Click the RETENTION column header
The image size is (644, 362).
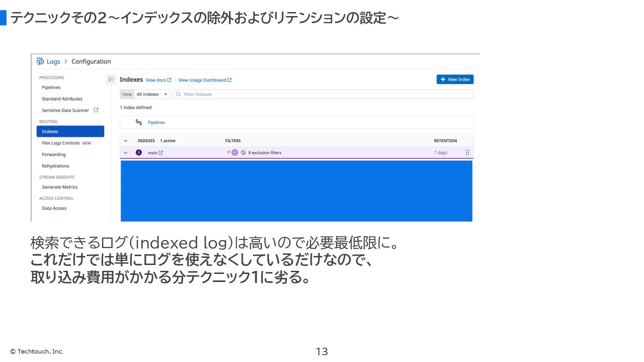[x=445, y=141]
